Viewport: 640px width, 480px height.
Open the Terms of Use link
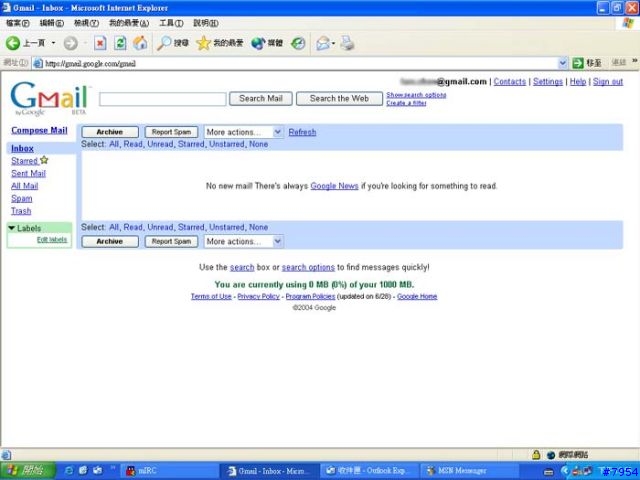coord(211,296)
